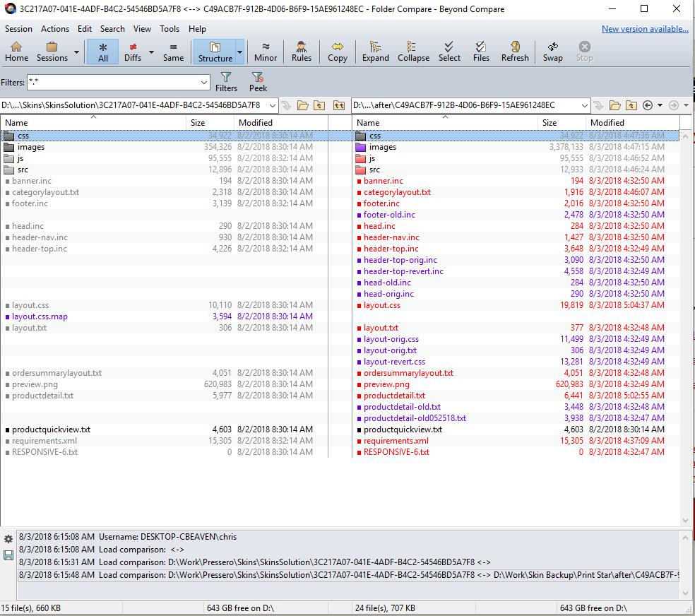
Task: Open the Back history dropdown arrow
Action: click(660, 105)
